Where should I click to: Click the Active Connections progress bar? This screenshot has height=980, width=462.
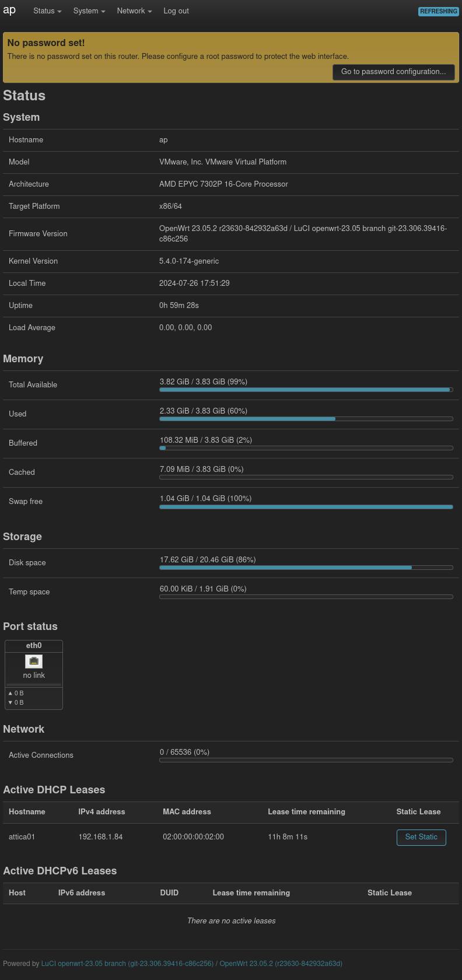click(306, 760)
